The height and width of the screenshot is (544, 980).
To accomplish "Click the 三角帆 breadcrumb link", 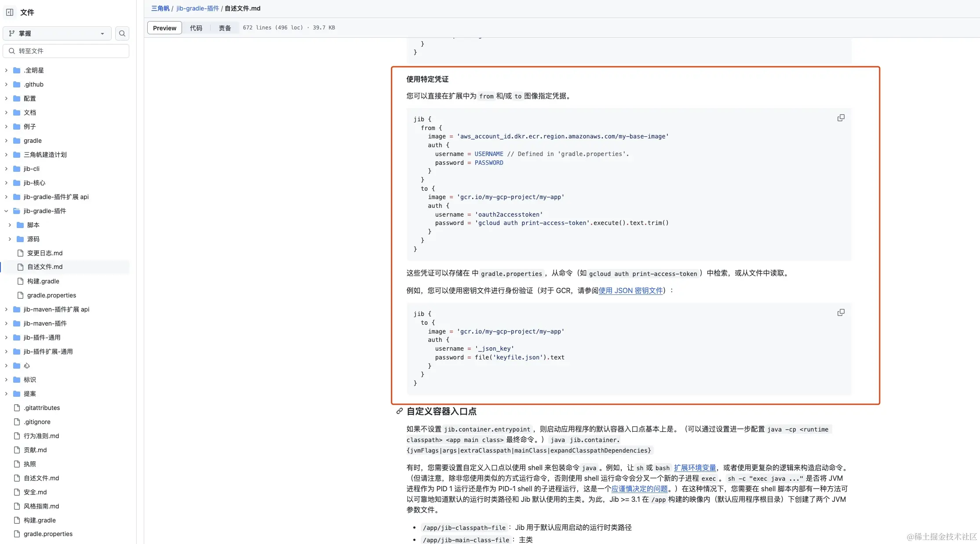I will 160,8.
